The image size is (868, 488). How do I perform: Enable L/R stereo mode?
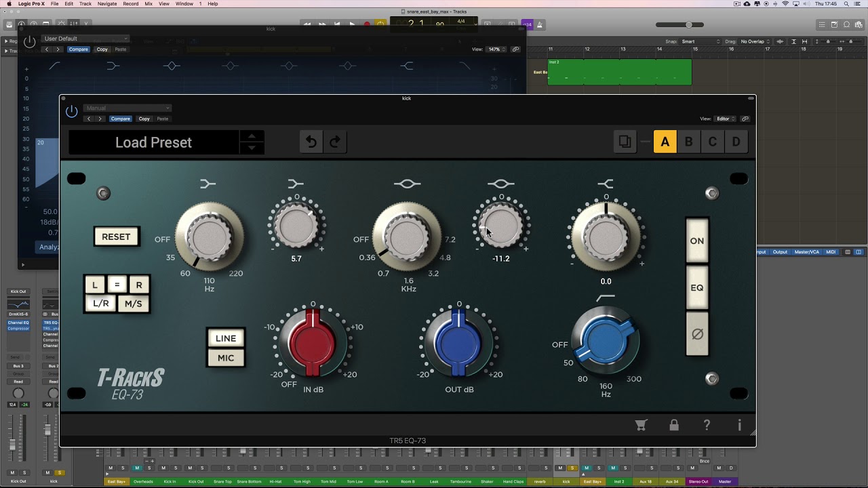(101, 304)
